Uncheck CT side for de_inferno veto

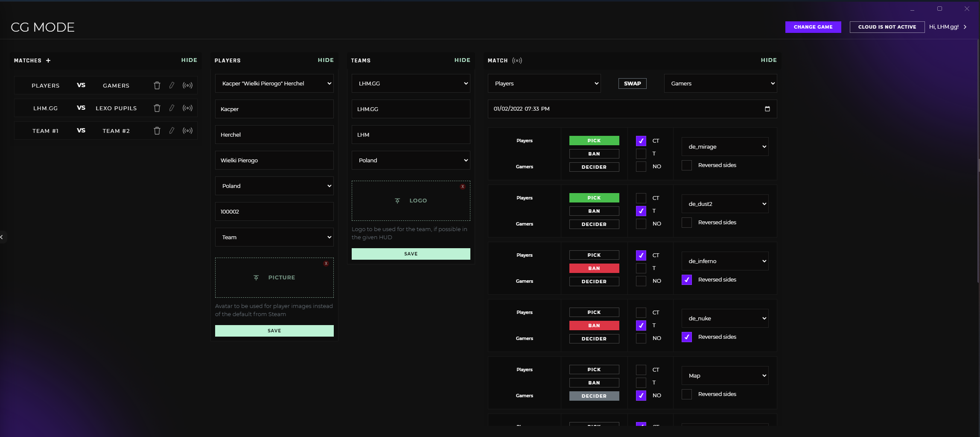tap(641, 255)
